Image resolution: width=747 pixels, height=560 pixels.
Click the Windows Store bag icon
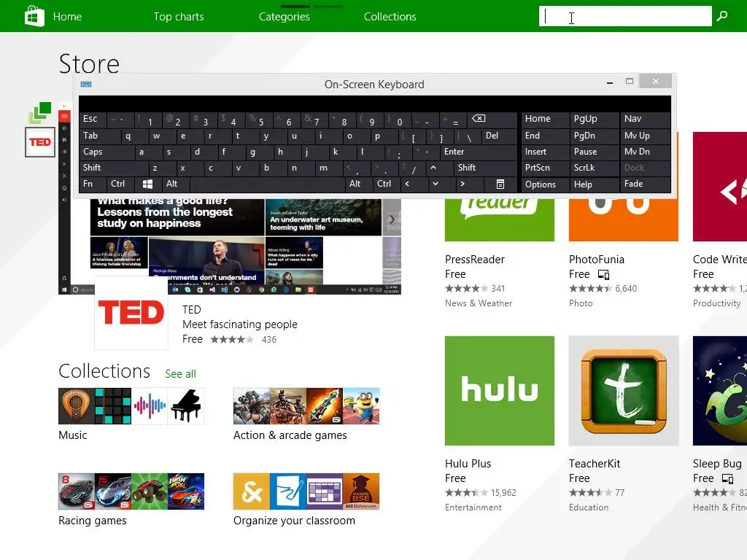pyautogui.click(x=34, y=16)
